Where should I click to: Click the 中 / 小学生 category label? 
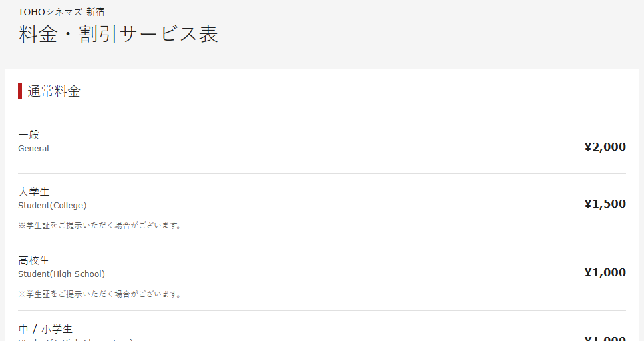coord(45,329)
